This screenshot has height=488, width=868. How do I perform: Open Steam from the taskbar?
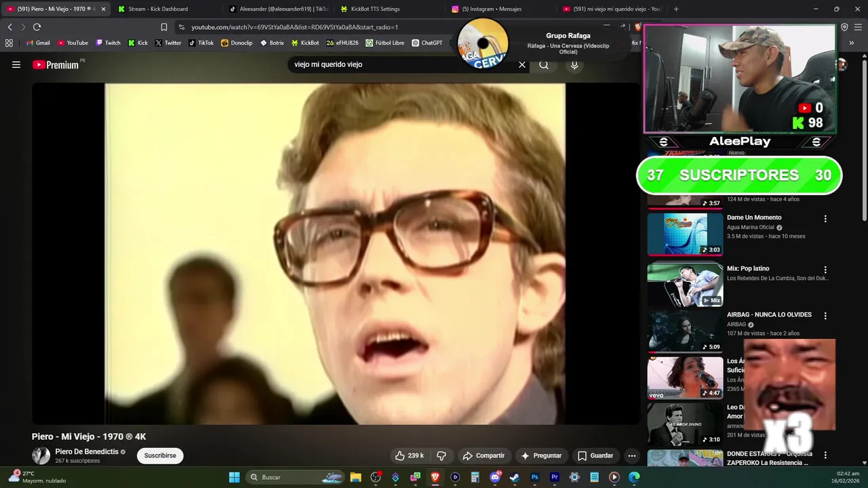coord(515,477)
